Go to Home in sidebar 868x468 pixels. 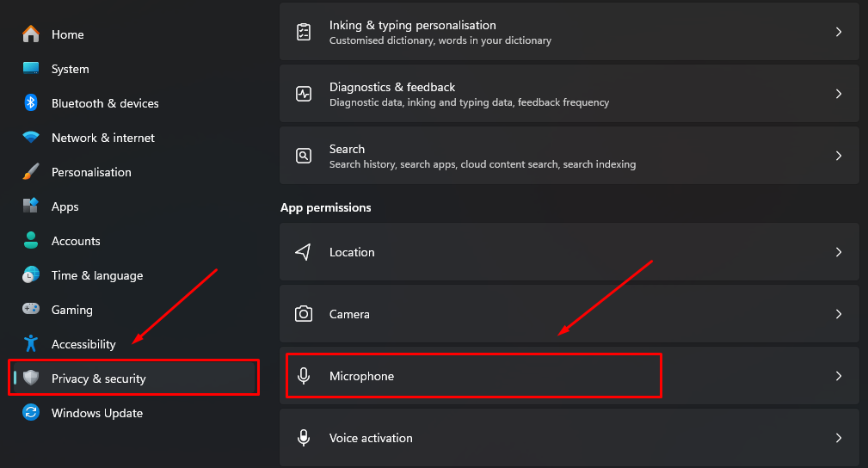pyautogui.click(x=68, y=34)
